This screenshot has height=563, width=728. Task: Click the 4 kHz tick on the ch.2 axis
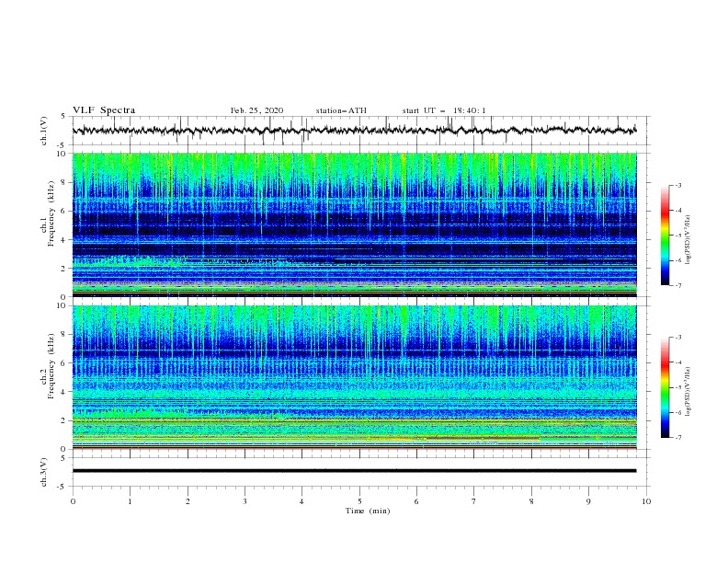[64, 392]
